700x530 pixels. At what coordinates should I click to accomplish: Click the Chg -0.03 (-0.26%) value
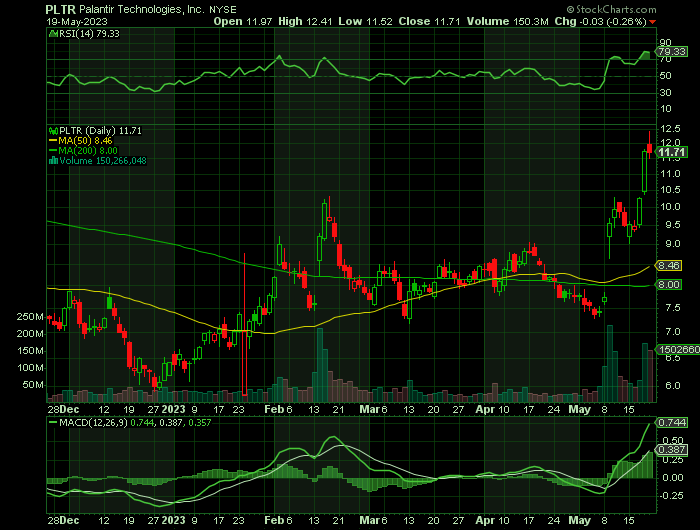point(600,21)
